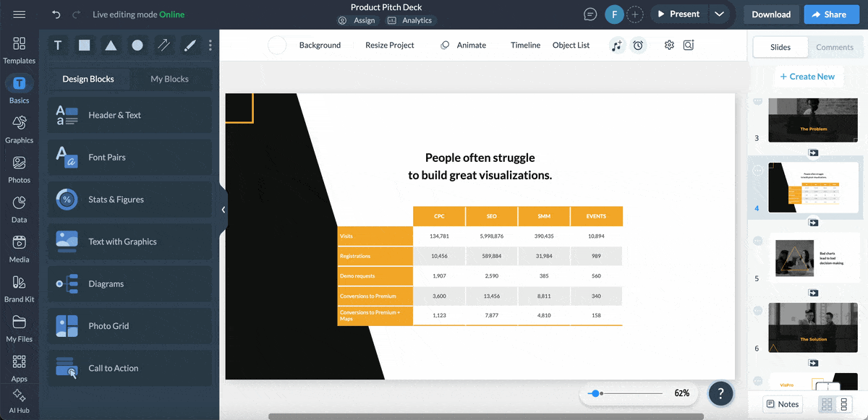The height and width of the screenshot is (420, 868).
Task: Click the Download button
Action: coord(771,14)
